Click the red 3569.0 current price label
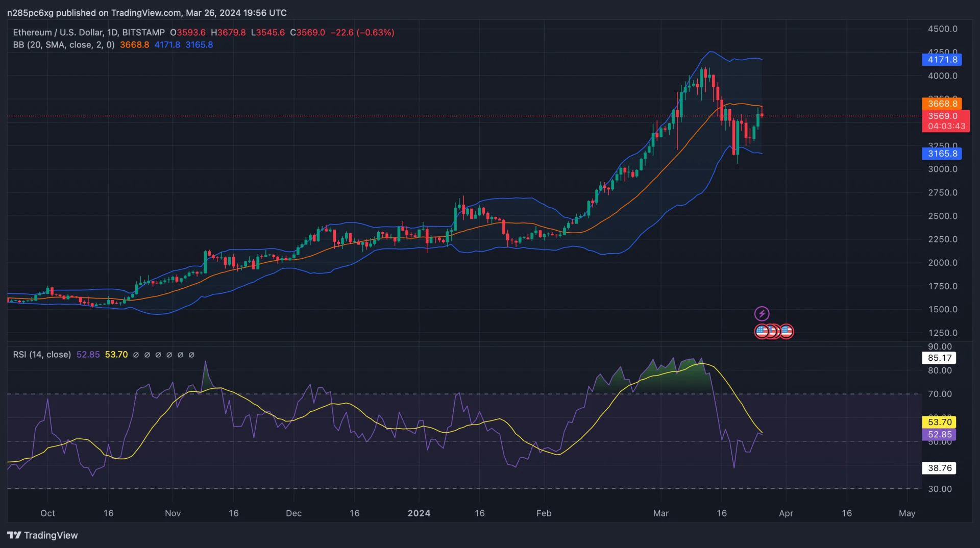Screen dimensions: 980x548 point(945,116)
